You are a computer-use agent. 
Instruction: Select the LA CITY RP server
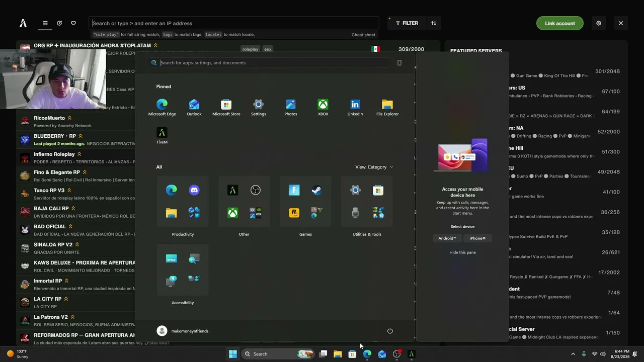click(76, 303)
